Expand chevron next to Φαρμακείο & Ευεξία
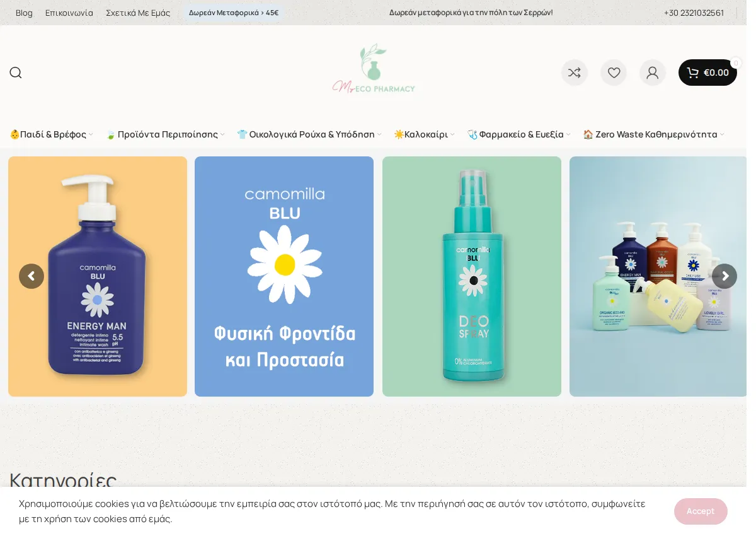Screen dimensions: 756x536 [568, 134]
